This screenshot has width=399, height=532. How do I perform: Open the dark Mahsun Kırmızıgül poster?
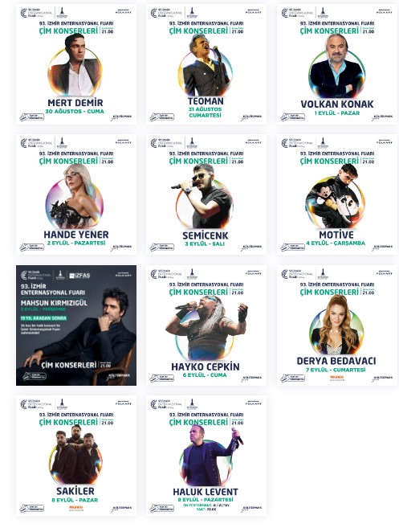coord(76,325)
